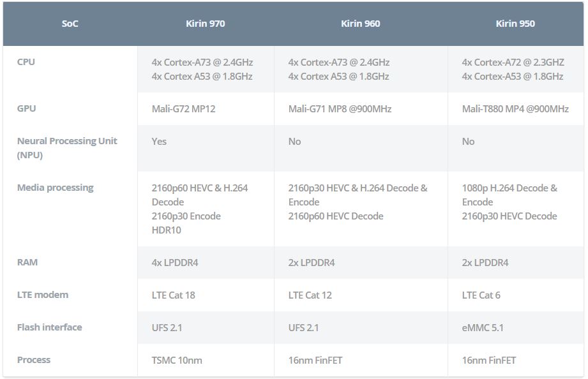Select the Mali-T880 MP4 @900MHz cell
This screenshot has width=588, height=379.
515,108
